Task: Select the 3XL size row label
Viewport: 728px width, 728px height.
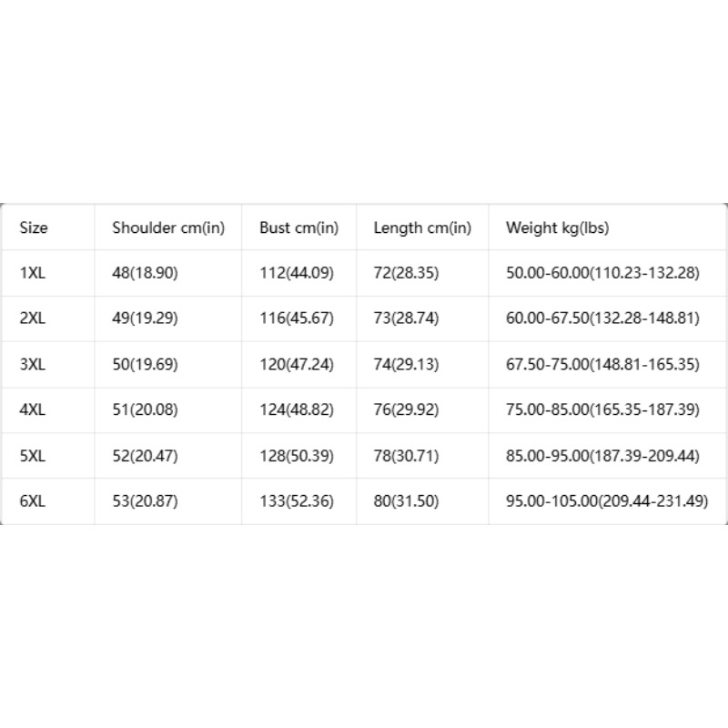Action: click(33, 364)
